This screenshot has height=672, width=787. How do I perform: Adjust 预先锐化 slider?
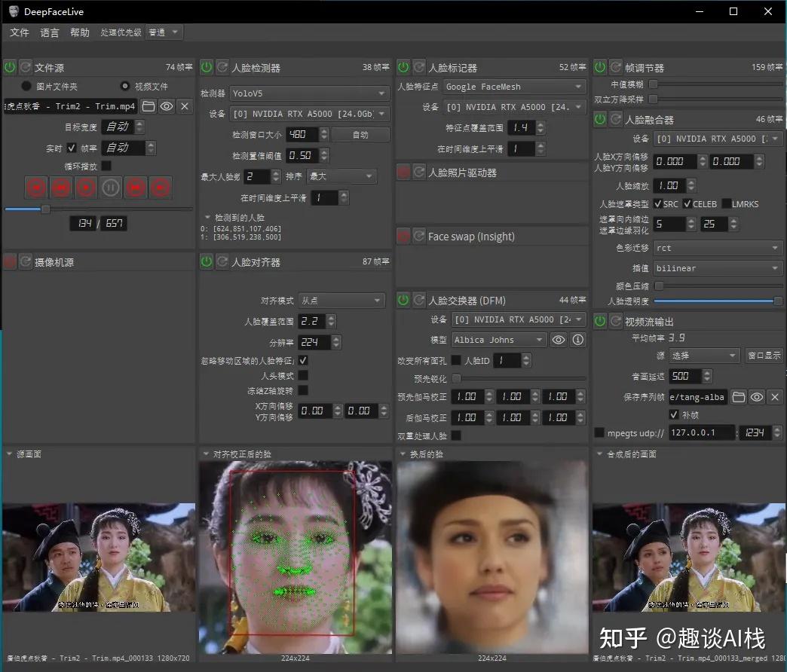519,378
